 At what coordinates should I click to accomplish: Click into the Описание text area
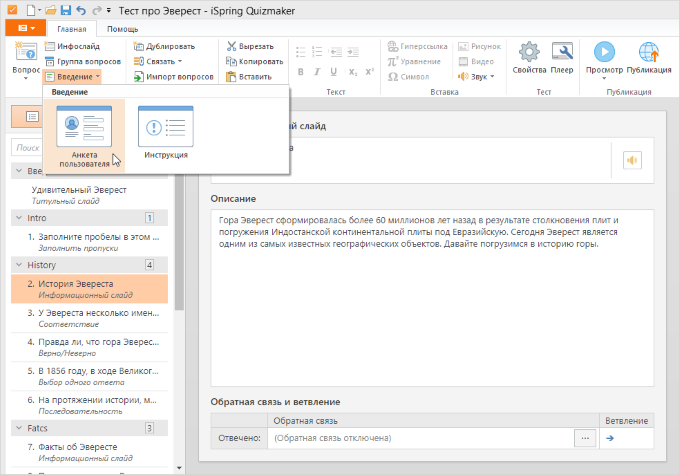coord(432,298)
